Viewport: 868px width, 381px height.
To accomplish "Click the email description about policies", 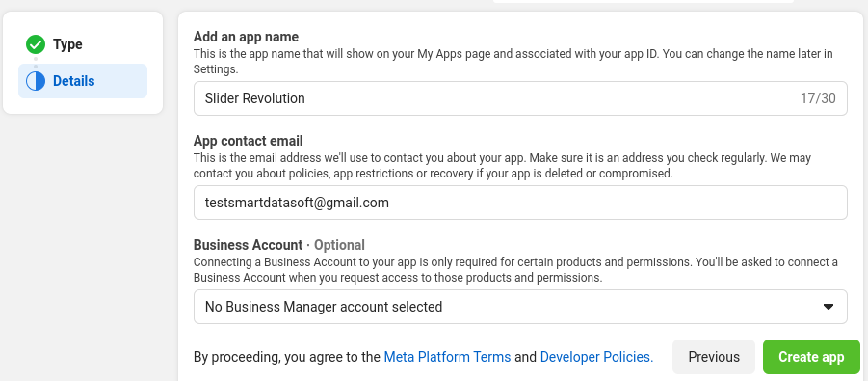I will point(502,166).
